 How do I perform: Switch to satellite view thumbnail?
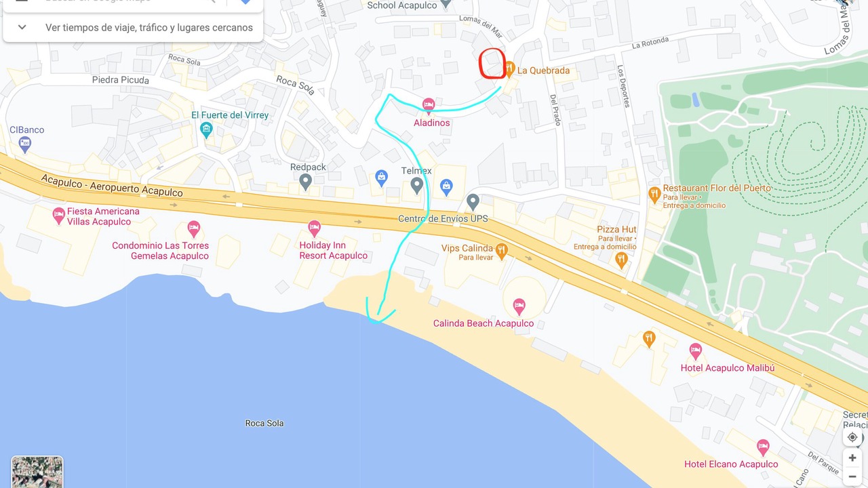pos(37,472)
